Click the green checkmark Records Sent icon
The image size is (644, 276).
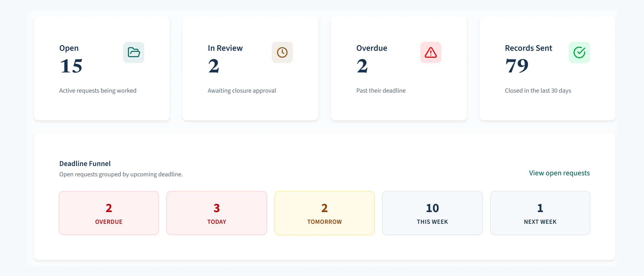click(579, 52)
